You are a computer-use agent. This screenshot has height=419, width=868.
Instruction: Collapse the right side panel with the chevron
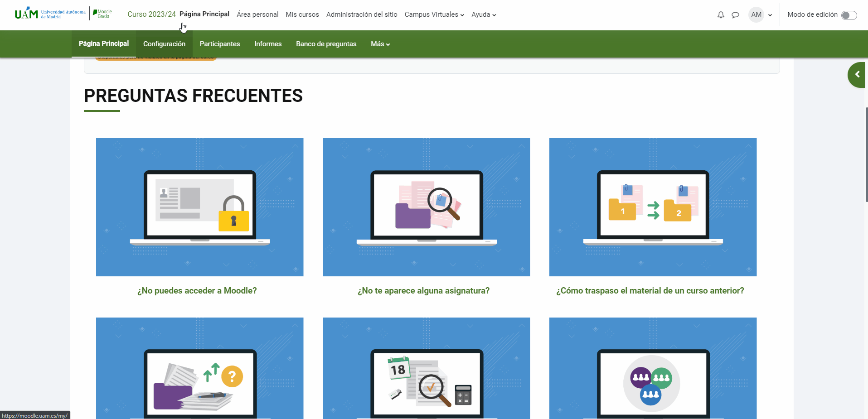coord(857,74)
